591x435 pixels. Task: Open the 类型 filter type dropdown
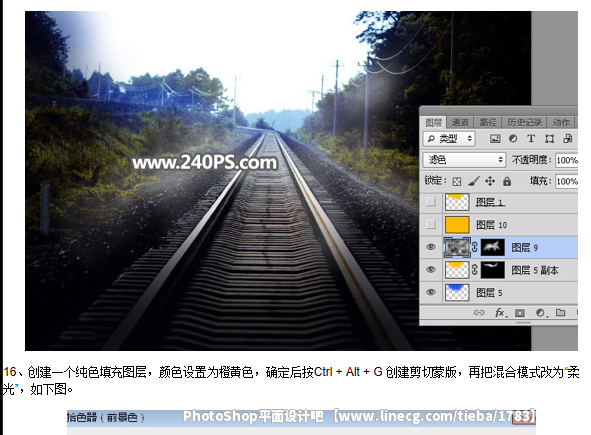coord(449,139)
